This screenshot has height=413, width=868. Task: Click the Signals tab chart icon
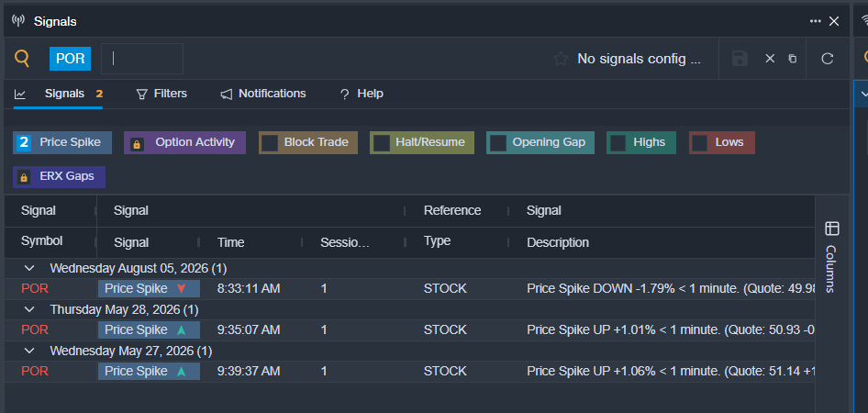tap(20, 95)
